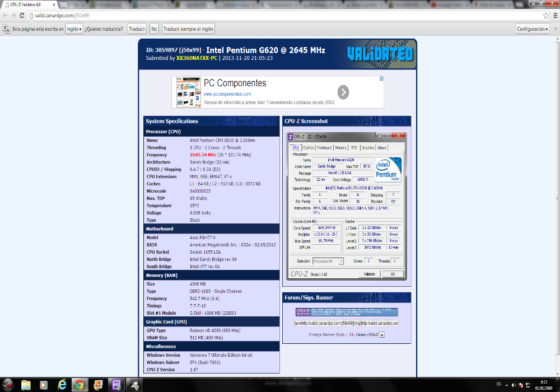Click the XX360NATXX-PC submitter link
Image resolution: width=560 pixels, height=392 pixels.
(x=197, y=58)
